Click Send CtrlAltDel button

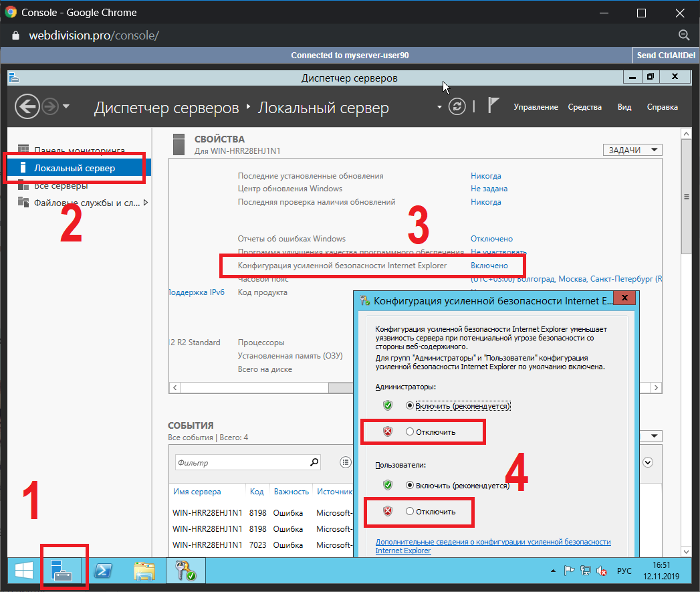[665, 56]
